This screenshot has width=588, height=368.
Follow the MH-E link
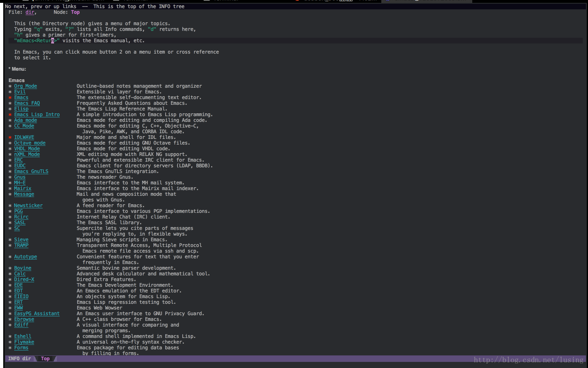pyautogui.click(x=20, y=183)
